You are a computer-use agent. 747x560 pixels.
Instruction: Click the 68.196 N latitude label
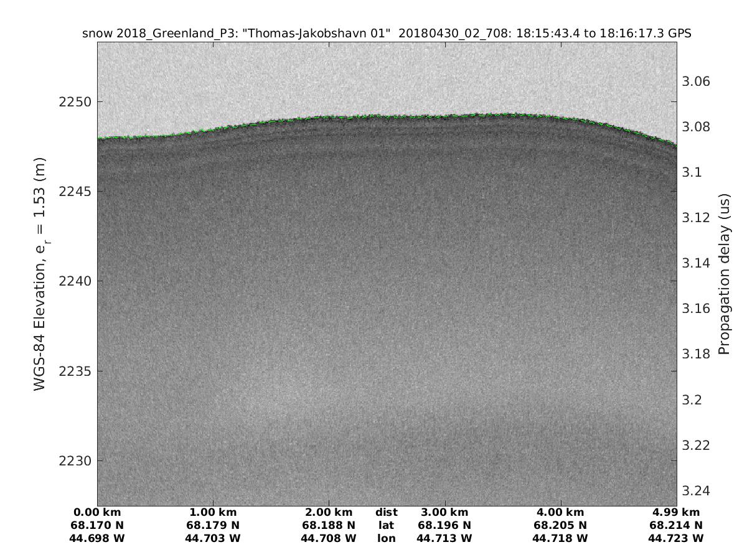point(444,525)
